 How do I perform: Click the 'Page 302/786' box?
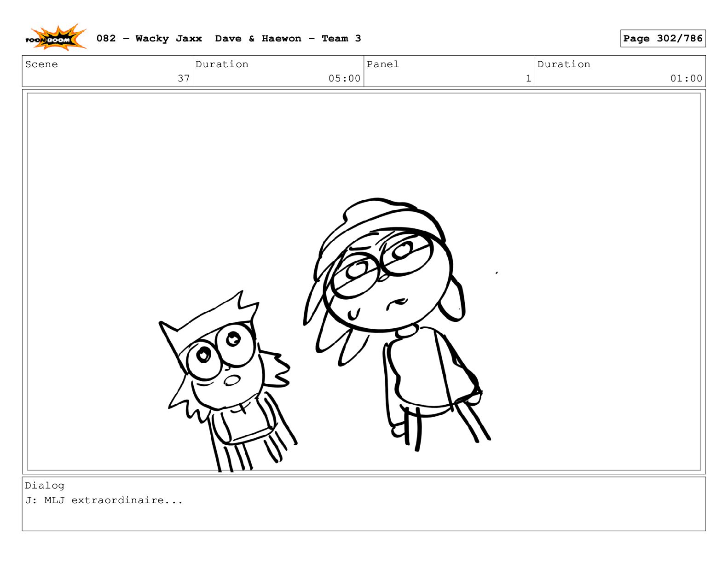[663, 39]
